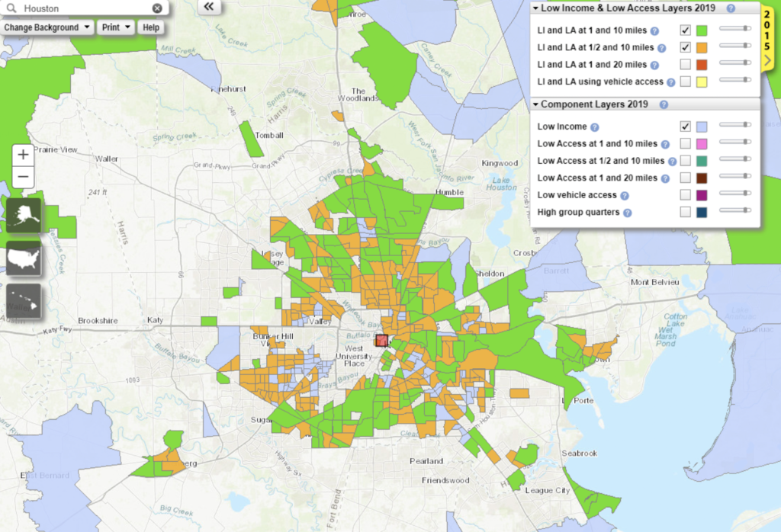Enable LI and LA using vehicle access

tap(685, 82)
